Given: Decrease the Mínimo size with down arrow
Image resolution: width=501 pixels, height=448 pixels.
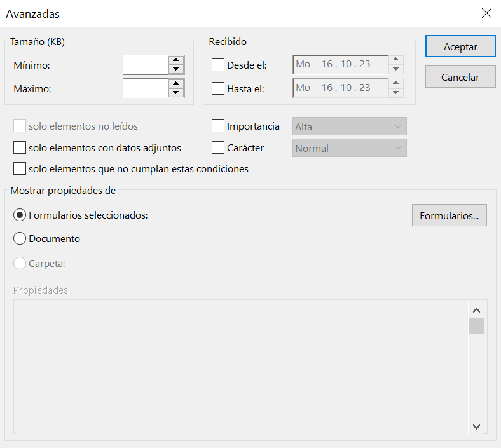Looking at the screenshot, I should [175, 69].
